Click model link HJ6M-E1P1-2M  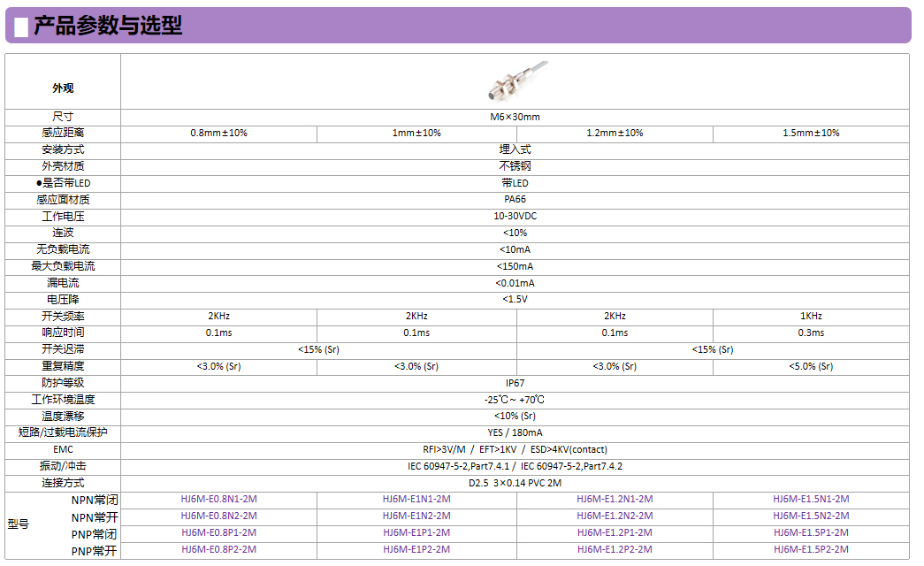416,532
